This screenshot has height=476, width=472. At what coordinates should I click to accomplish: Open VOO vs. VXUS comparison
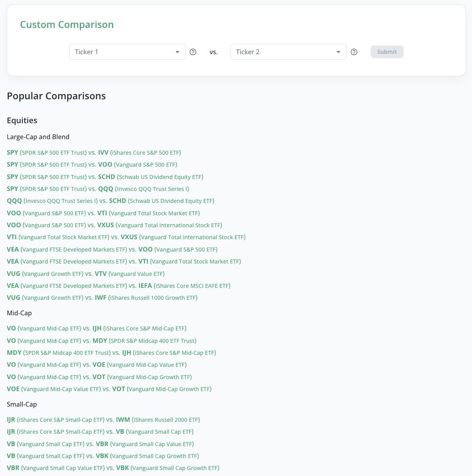pos(114,225)
